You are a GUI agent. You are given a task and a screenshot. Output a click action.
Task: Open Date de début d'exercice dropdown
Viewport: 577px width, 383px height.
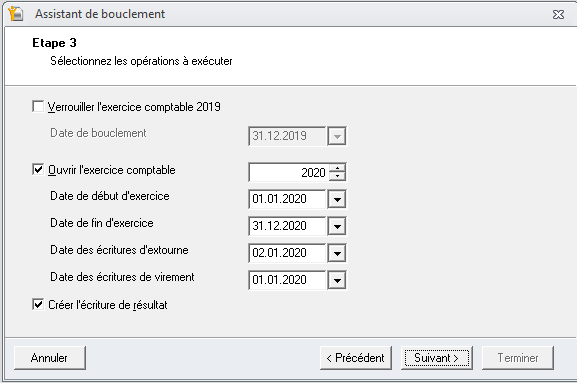[337, 199]
